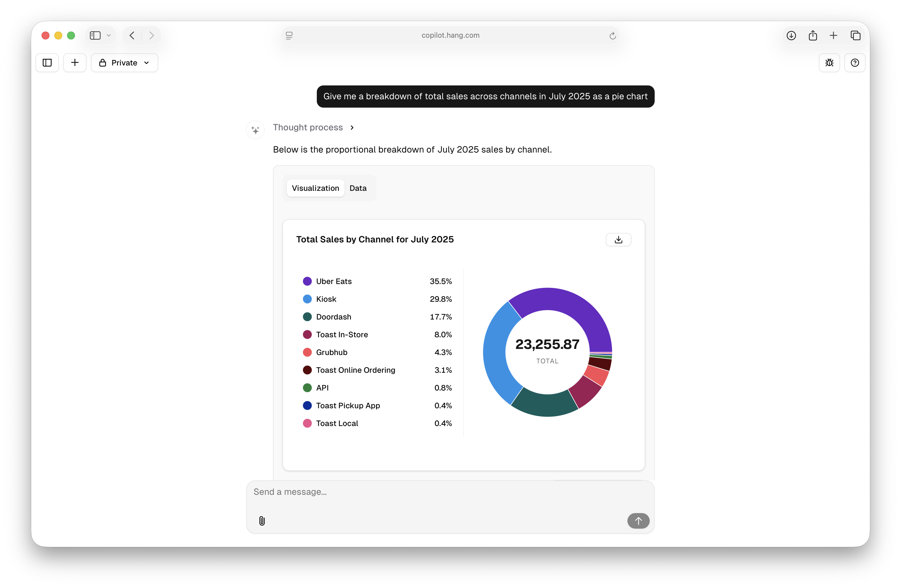The width and height of the screenshot is (901, 588).
Task: Switch to the Data tab
Action: tap(358, 188)
